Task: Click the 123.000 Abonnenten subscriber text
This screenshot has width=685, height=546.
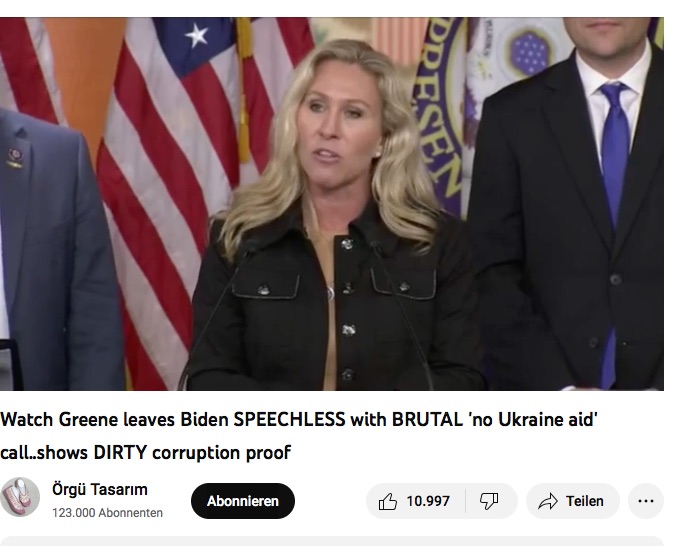Action: coord(107,513)
